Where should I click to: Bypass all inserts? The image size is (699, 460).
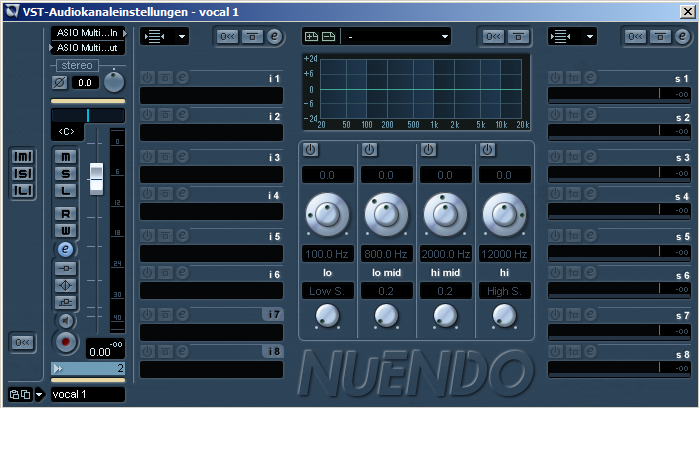tap(252, 37)
